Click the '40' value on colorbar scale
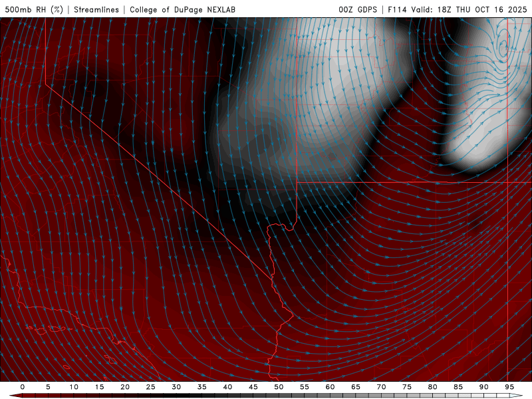Image resolution: width=532 pixels, height=399 pixels. click(227, 387)
